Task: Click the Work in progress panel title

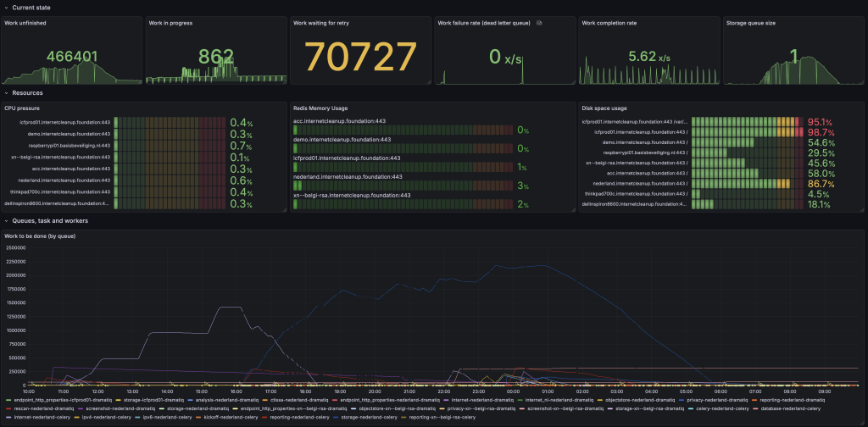Action: (x=170, y=23)
